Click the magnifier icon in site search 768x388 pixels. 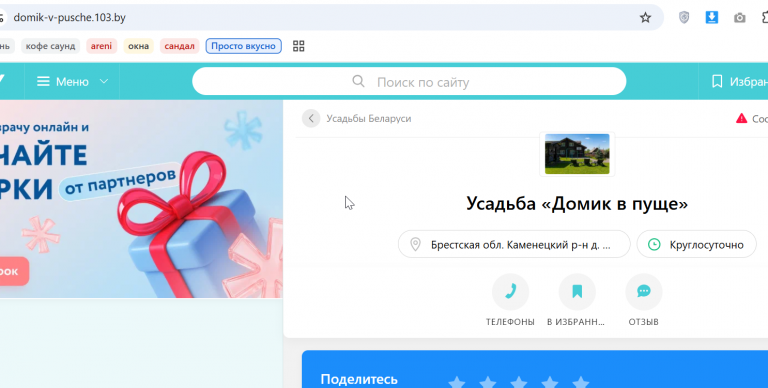click(358, 81)
